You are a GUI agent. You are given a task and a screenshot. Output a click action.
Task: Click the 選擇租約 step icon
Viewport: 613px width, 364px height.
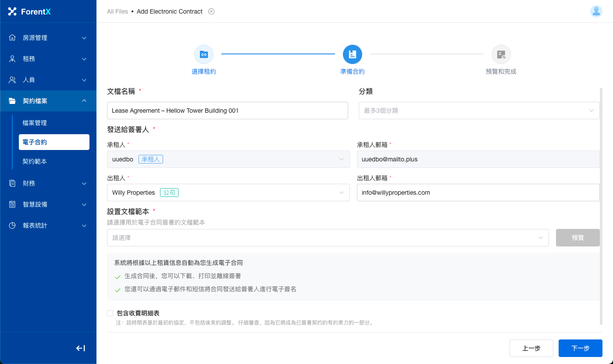click(204, 54)
